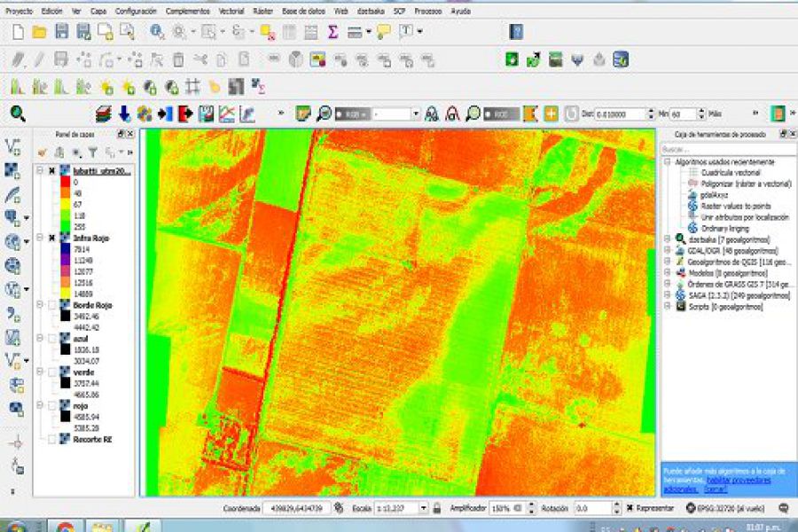The image size is (798, 532).
Task: Click the green swatch for value 255
Action: pos(65,227)
